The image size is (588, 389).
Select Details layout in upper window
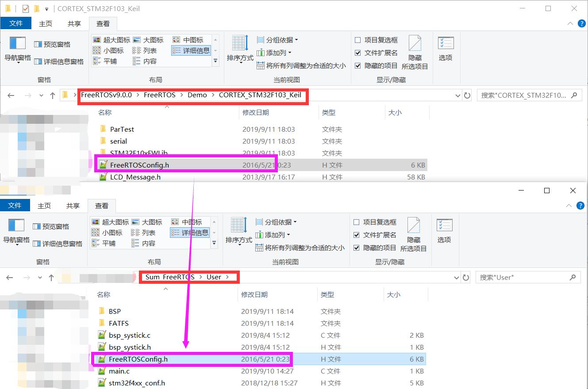pos(191,50)
